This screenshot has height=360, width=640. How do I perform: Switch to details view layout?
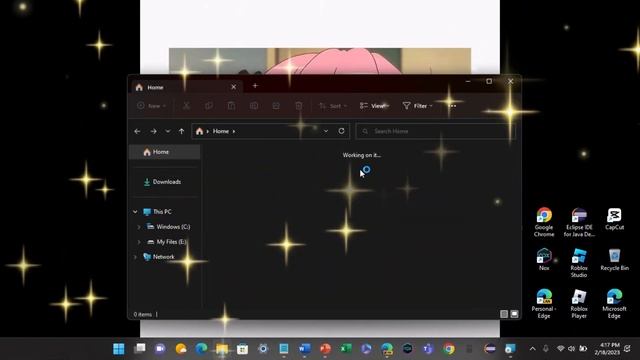pos(504,314)
